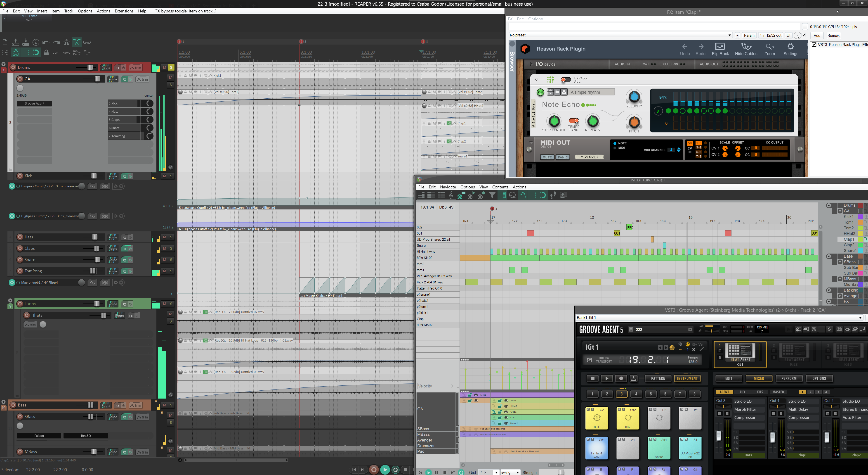Switch to the AUX tab in Groove Agent mixer
Image resolution: width=868 pixels, height=475 pixels.
click(x=742, y=392)
